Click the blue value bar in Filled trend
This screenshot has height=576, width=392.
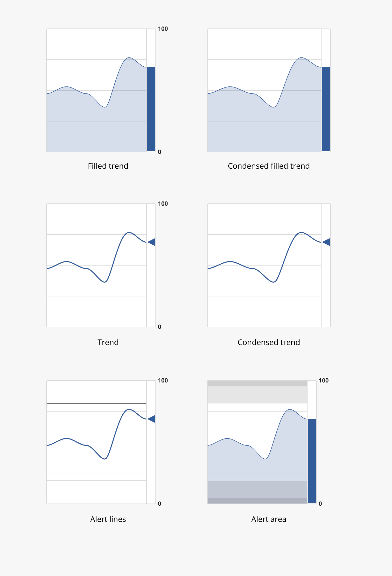151,109
